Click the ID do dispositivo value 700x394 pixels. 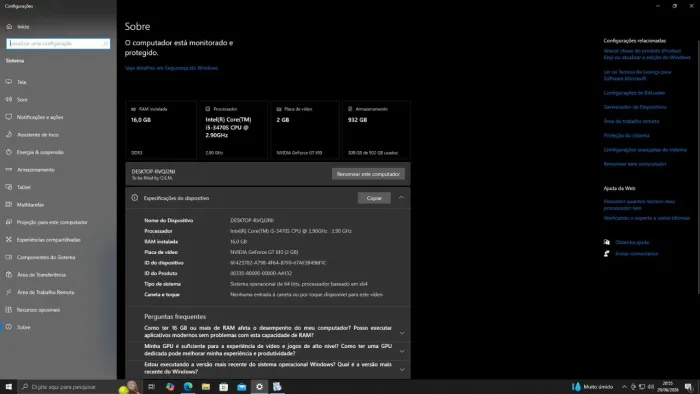coord(278,263)
